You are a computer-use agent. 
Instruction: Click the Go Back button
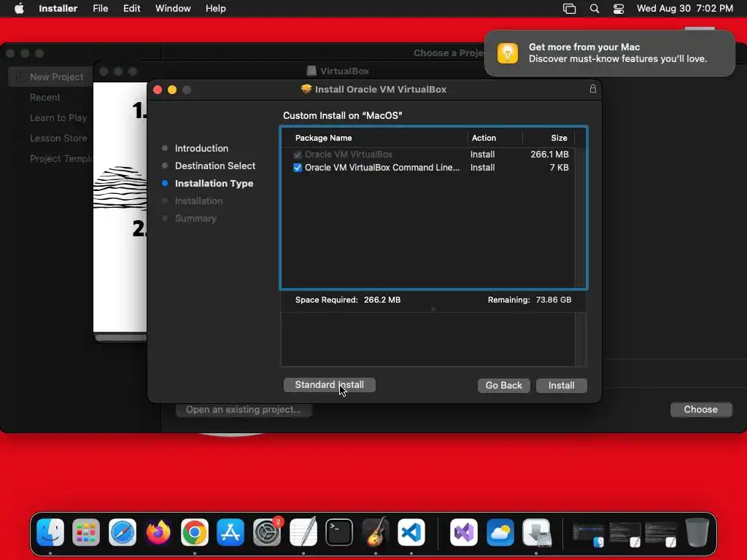click(x=503, y=385)
